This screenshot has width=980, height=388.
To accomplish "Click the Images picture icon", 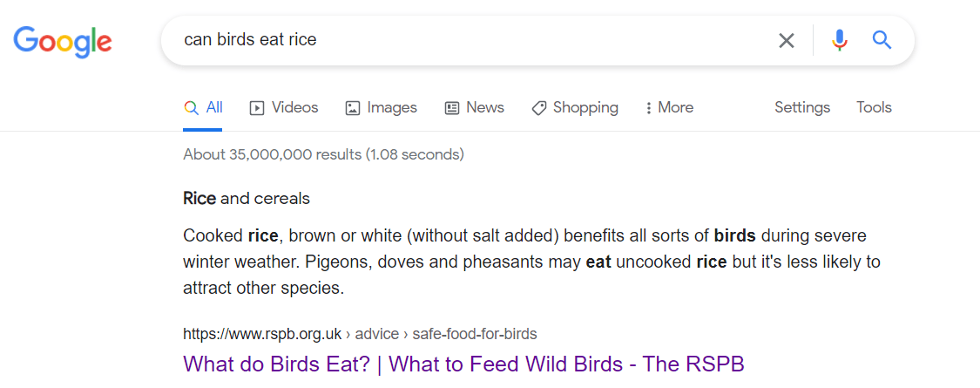I will pyautogui.click(x=353, y=108).
